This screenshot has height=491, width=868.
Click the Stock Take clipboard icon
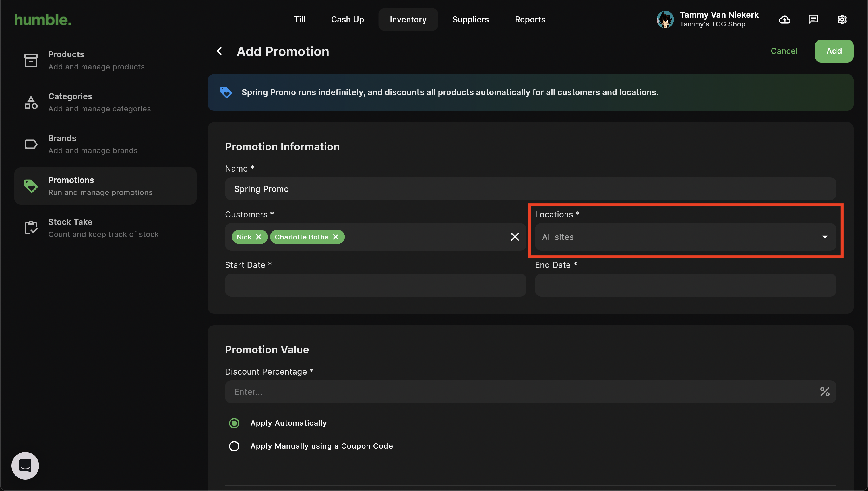coord(31,228)
